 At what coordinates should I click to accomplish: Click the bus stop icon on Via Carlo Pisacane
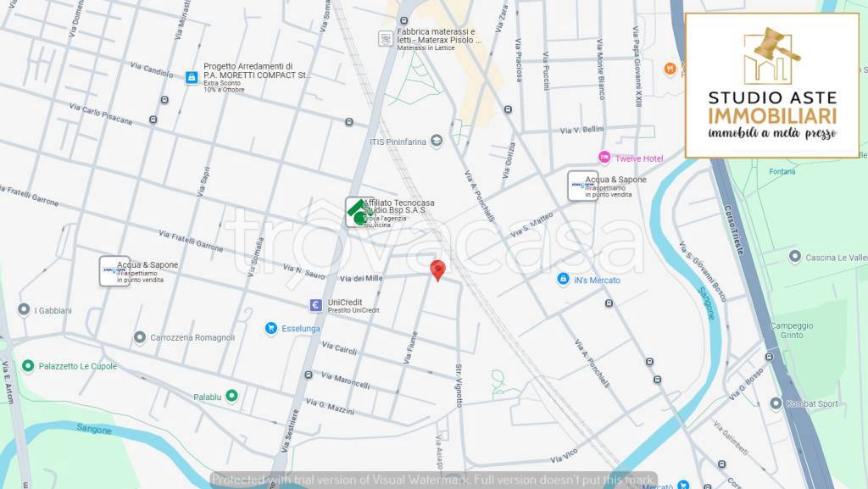coord(153,119)
